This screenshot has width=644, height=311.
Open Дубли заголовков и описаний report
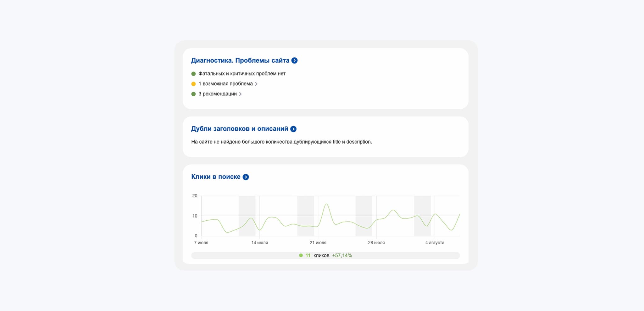point(239,129)
